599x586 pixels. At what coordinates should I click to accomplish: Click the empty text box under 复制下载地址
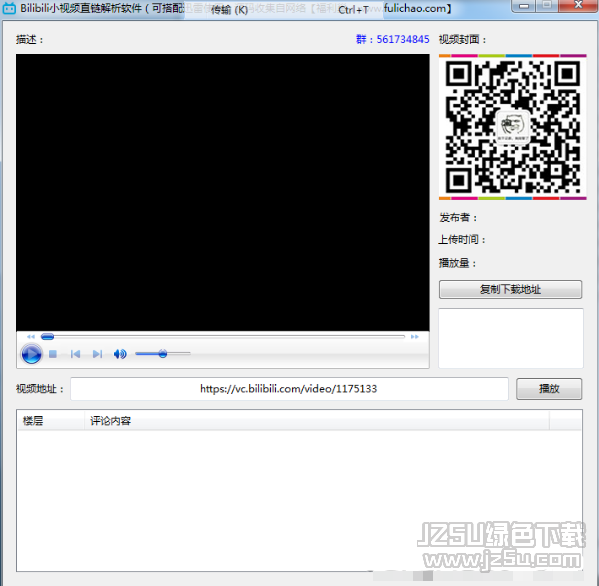[511, 338]
